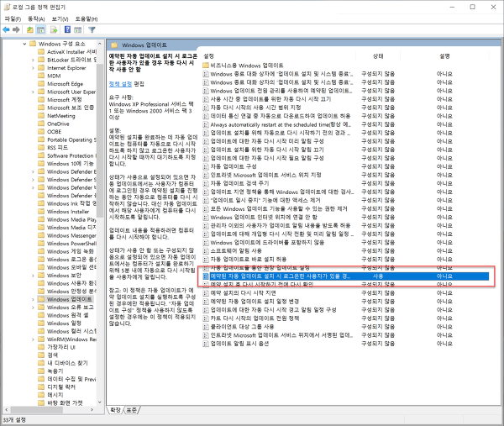
Task: Select Windows 업데이트 인터넷 위치에 연결 안 함
Action: point(264,217)
